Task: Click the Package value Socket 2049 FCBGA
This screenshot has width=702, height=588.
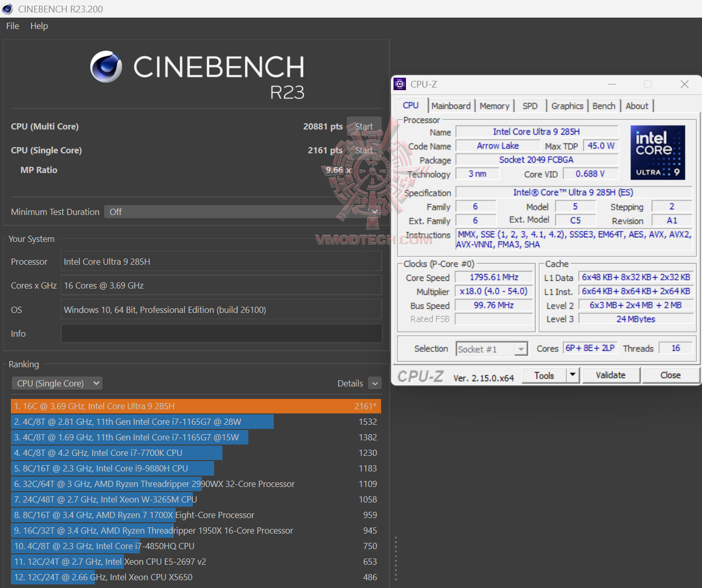Action: point(537,160)
